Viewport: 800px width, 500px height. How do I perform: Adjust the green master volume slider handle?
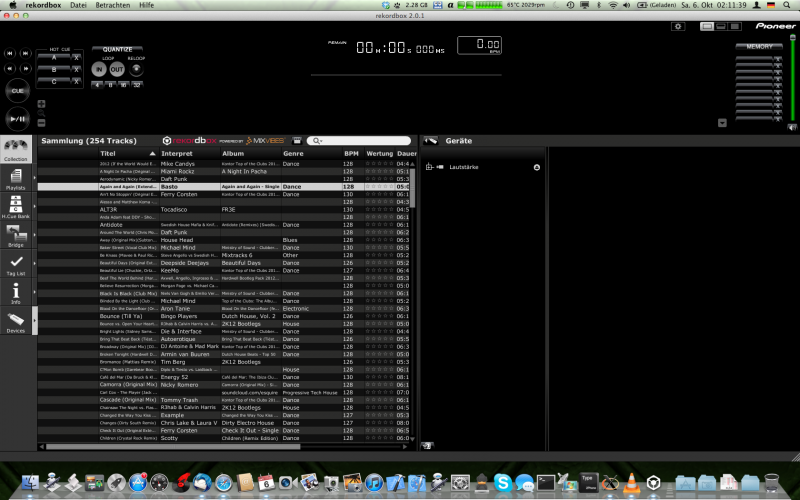pyautogui.click(x=792, y=37)
